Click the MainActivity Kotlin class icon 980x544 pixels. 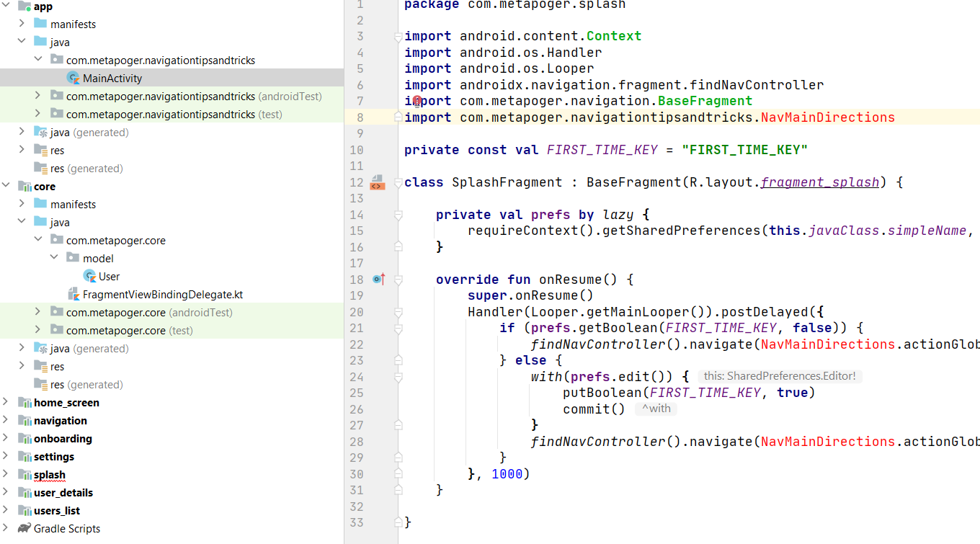pos(73,78)
